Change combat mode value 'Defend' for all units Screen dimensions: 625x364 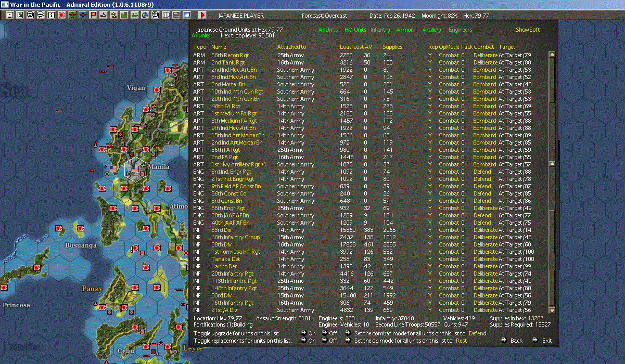point(477,333)
